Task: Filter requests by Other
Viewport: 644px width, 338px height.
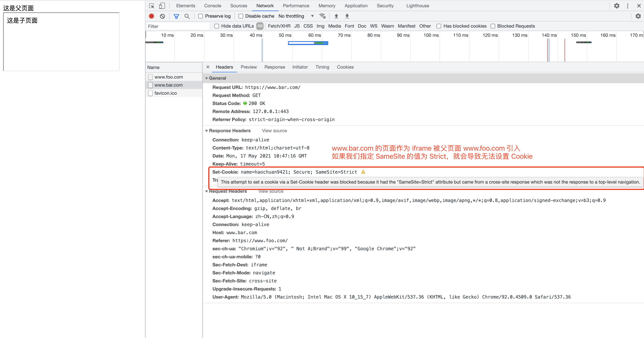Action: coord(425,26)
